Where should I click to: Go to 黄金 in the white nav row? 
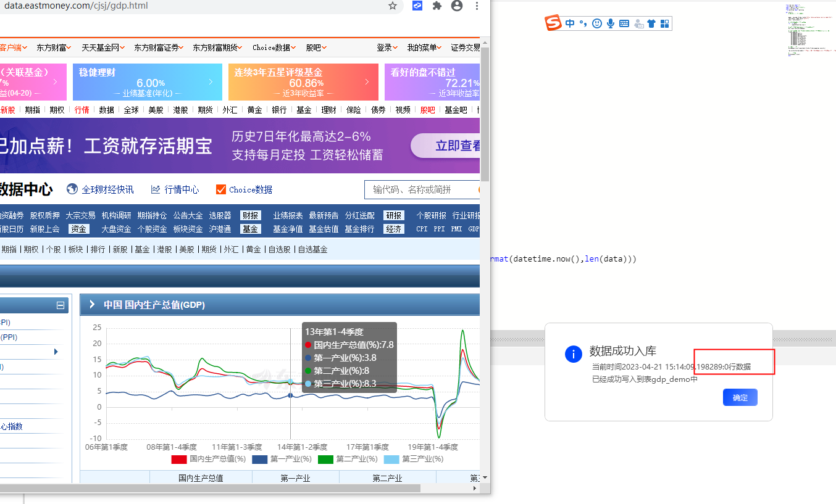pyautogui.click(x=254, y=110)
